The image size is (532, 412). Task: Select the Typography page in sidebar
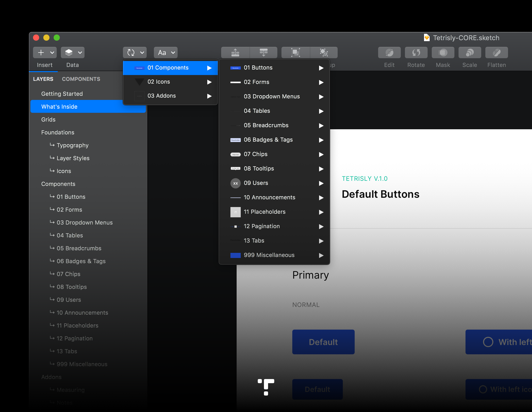click(x=72, y=145)
